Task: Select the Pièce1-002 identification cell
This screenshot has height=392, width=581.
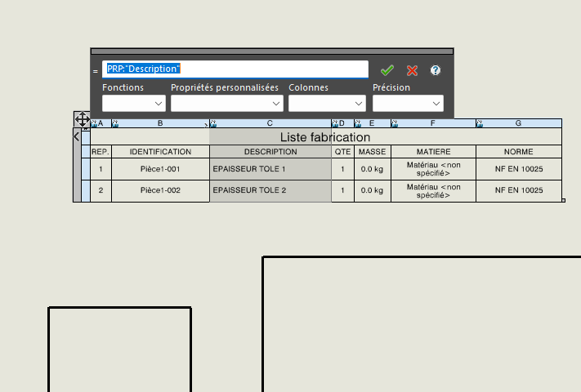Action: click(x=160, y=190)
